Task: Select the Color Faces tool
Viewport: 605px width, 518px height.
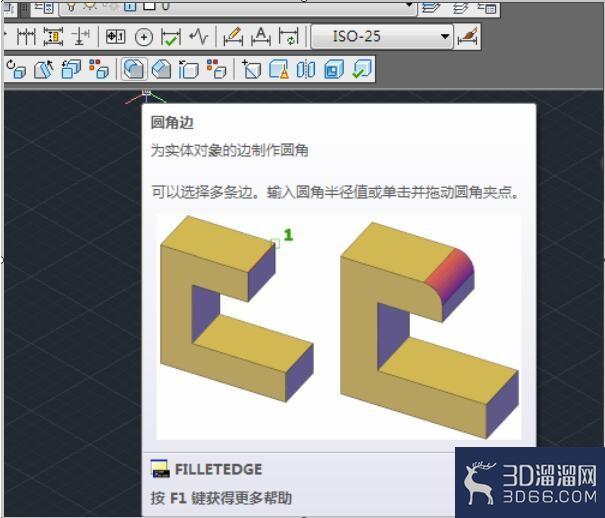Action: pos(99,69)
